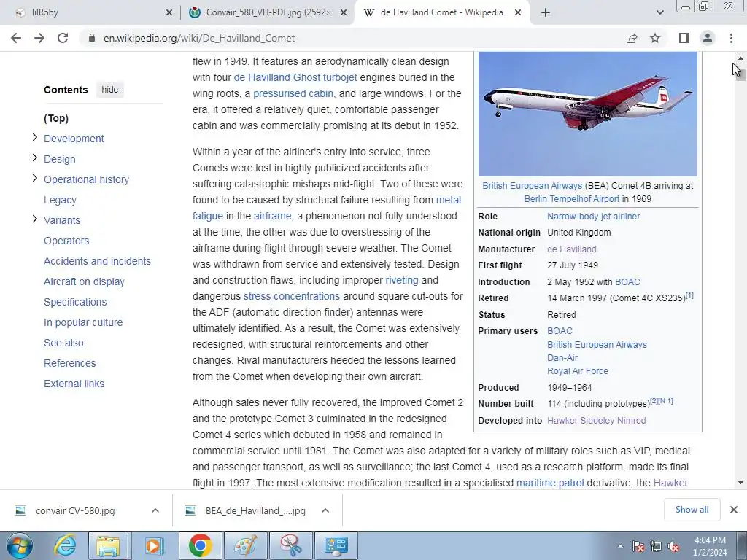Go to Accidents and incidents section
747x560 pixels.
[97, 261]
